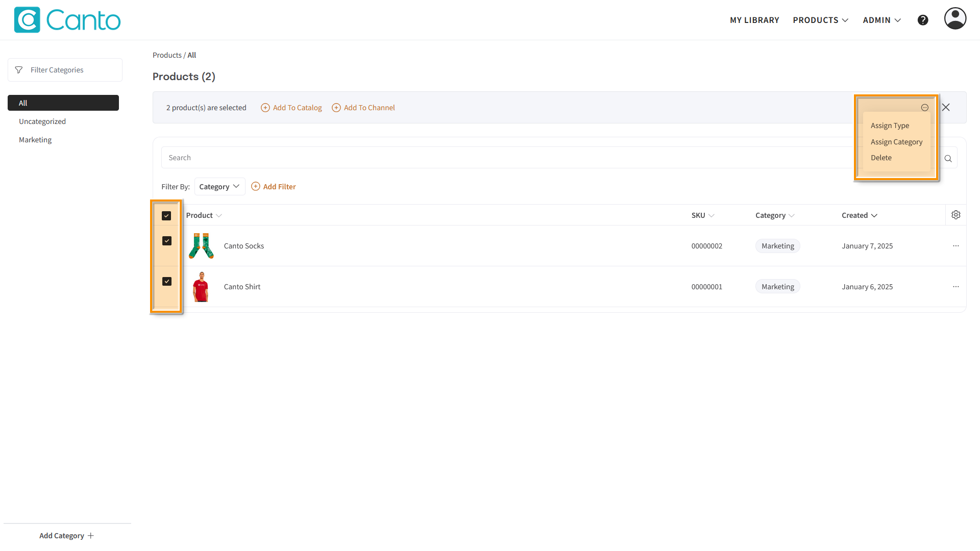Select the Marketing sidebar category
The width and height of the screenshot is (980, 551).
(x=35, y=140)
